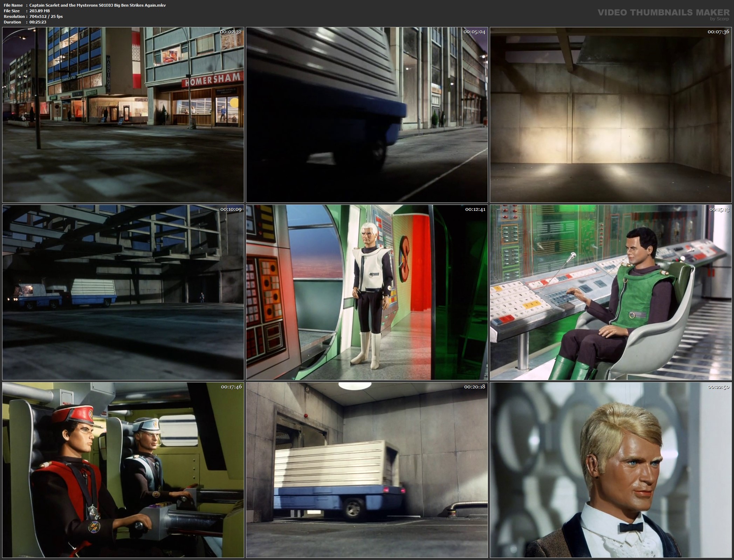Open the 00:22:50 blonde man thumbnail
This screenshot has width=734, height=560.
click(611, 470)
